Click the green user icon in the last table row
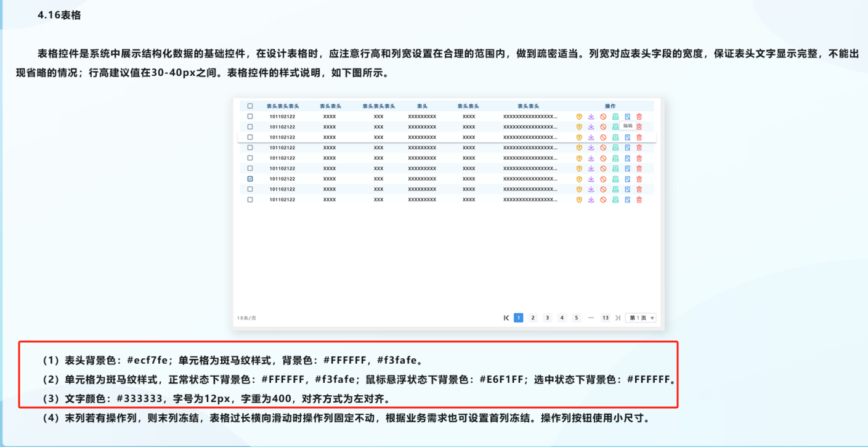Viewport: 868px width, 447px height. [615, 200]
